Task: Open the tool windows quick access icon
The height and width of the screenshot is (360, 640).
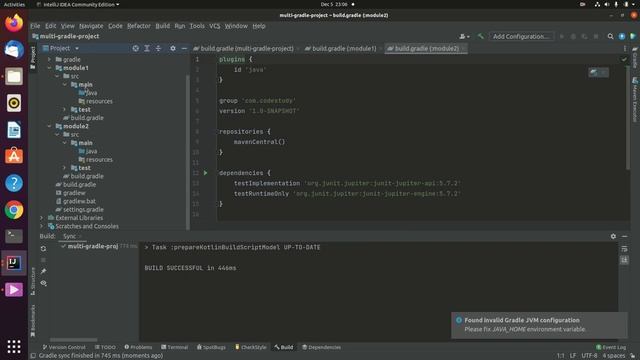Action: (x=33, y=356)
